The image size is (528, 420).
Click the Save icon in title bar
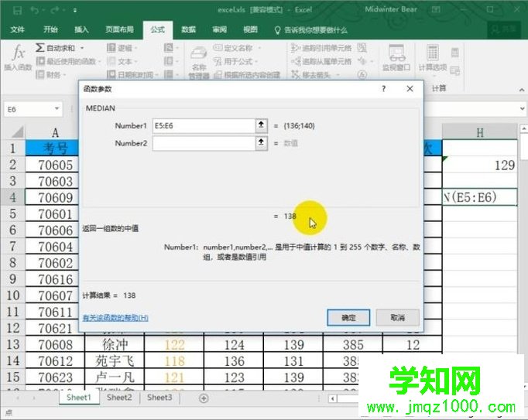(x=18, y=10)
